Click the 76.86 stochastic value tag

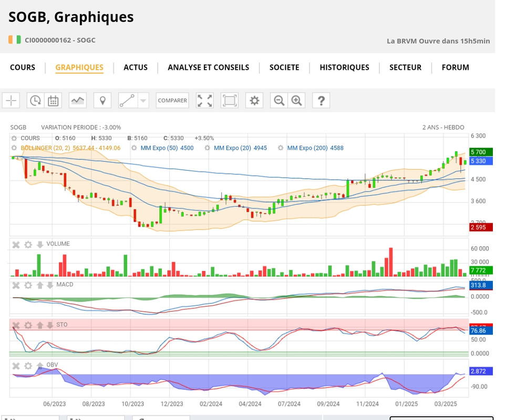[481, 331]
